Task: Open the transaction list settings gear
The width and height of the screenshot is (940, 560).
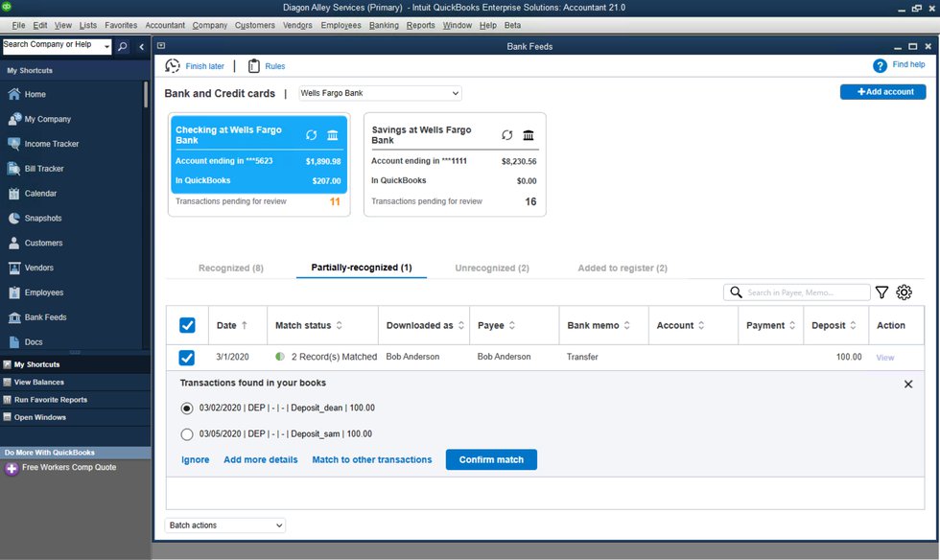Action: (x=904, y=292)
